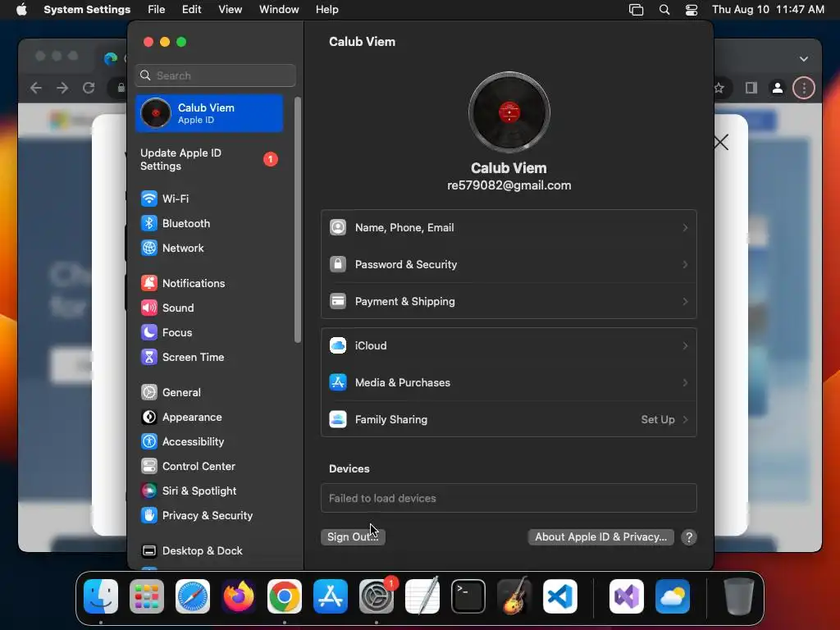Viewport: 840px width, 630px height.
Task: Open Spotlight search in menu bar
Action: tap(664, 10)
